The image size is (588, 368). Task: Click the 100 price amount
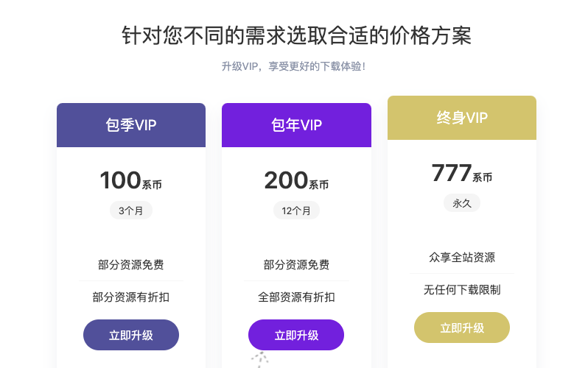[121, 180]
